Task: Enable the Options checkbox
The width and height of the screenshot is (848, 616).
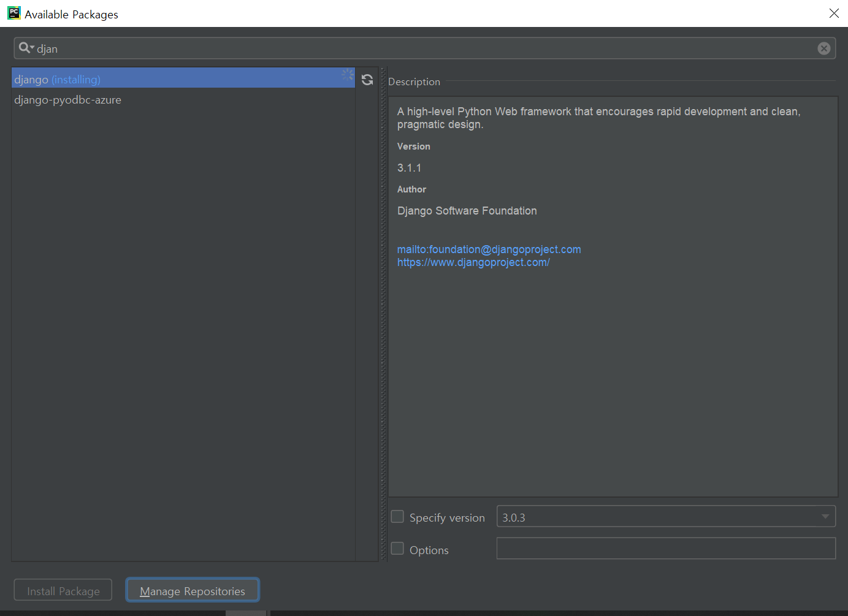Action: [397, 549]
